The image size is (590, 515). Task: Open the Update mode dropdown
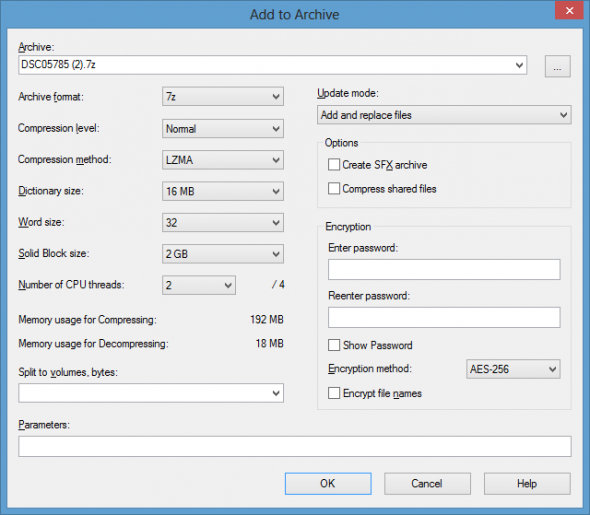[x=444, y=115]
